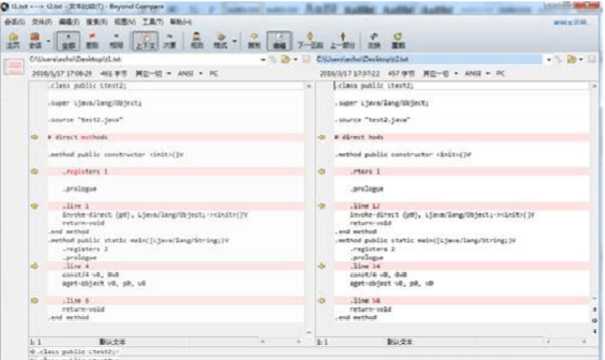
Task: Expand the left file path dropdown
Action: click(263, 60)
